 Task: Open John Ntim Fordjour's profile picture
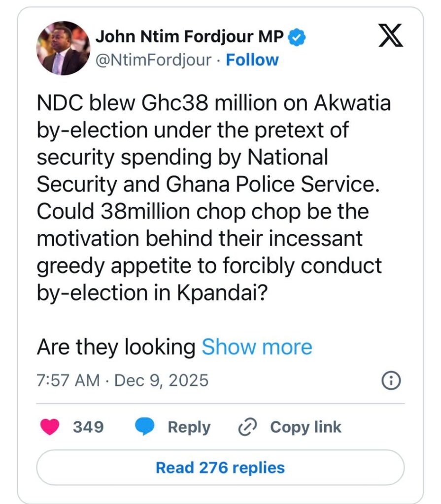pyautogui.click(x=63, y=48)
